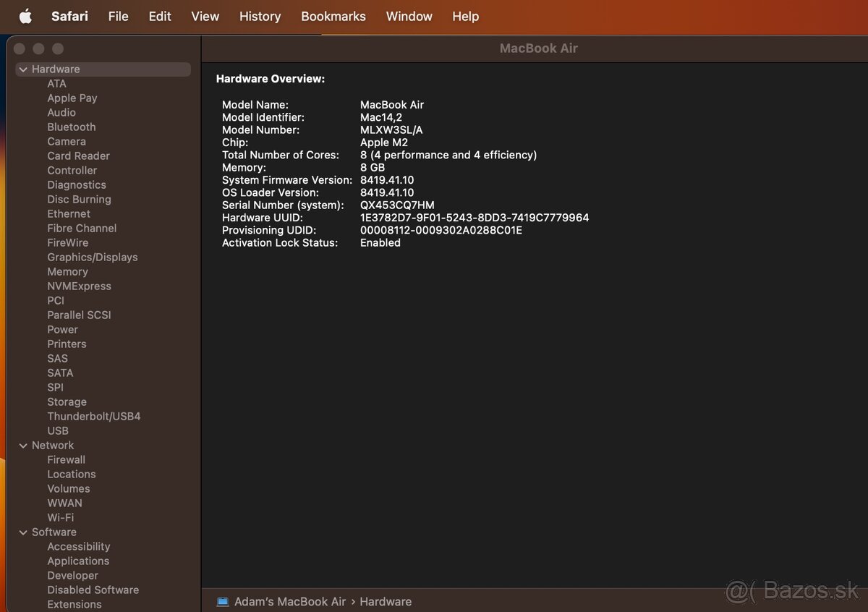Select Storage under Hardware
Viewport: 868px width, 612px height.
[x=67, y=402]
